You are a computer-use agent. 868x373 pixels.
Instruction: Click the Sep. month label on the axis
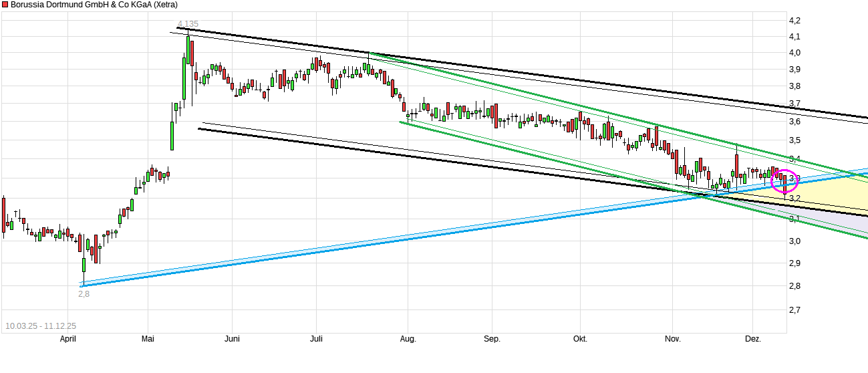[x=492, y=339]
